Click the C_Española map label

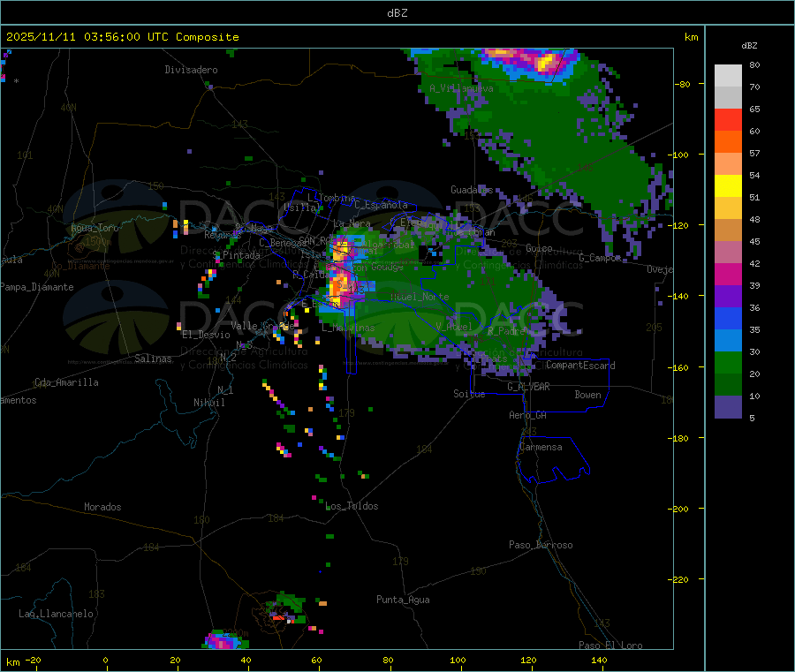(381, 205)
